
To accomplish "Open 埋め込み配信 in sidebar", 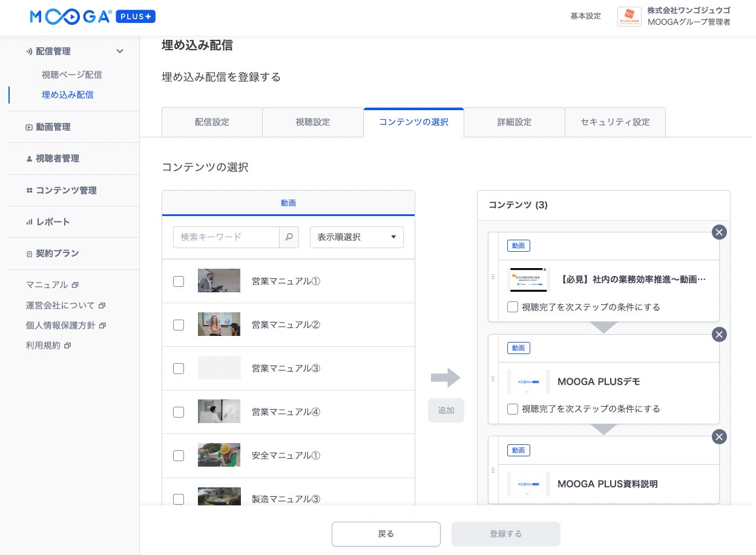I will click(x=67, y=95).
